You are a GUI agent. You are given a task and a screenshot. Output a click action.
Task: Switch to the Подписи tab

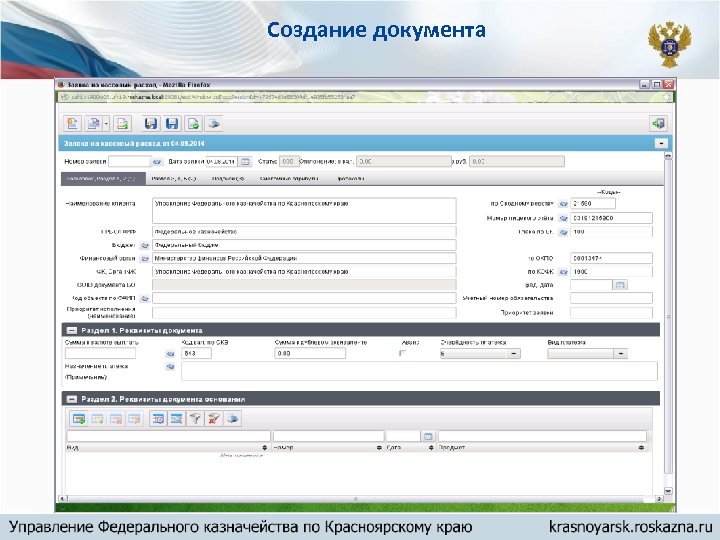pyautogui.click(x=228, y=179)
